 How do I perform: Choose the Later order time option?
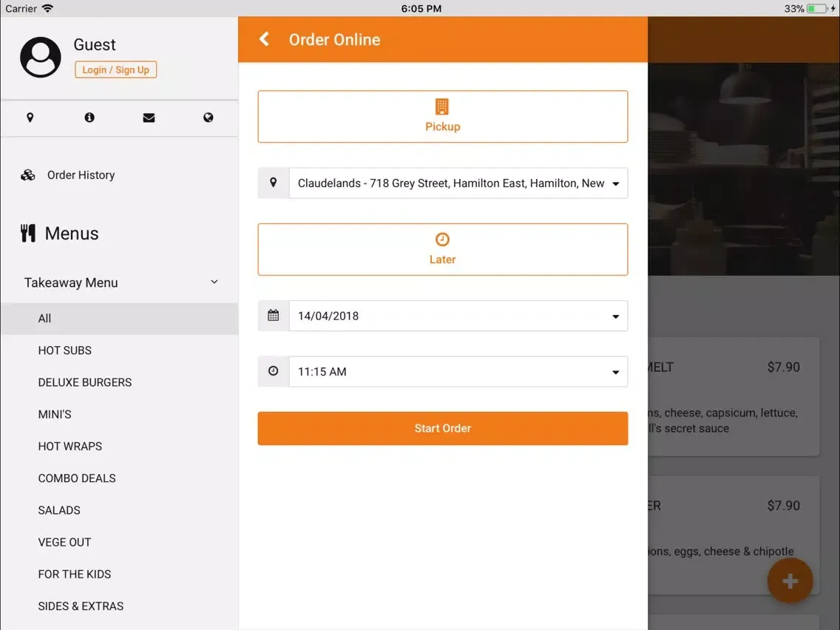[x=442, y=250]
